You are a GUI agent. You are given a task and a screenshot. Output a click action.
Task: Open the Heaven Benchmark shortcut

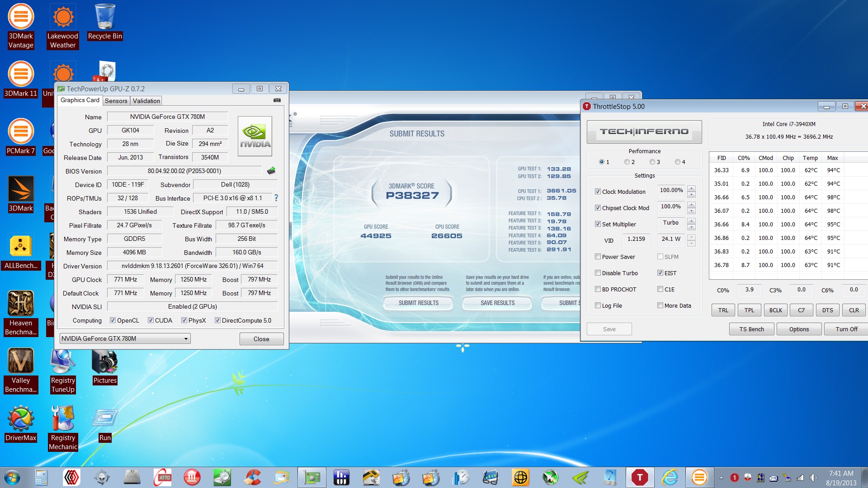[x=21, y=313]
